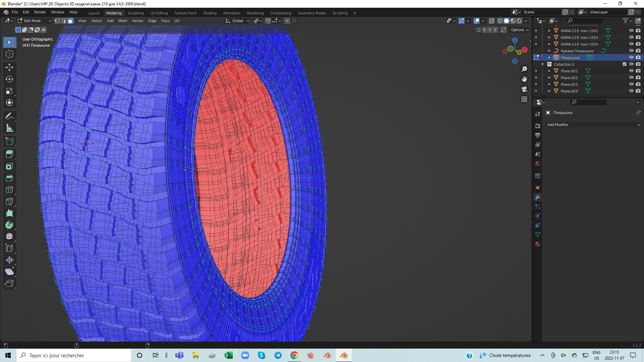Viewport: 644px width, 362px height.
Task: Click the Options button in viewport
Action: [x=519, y=30]
